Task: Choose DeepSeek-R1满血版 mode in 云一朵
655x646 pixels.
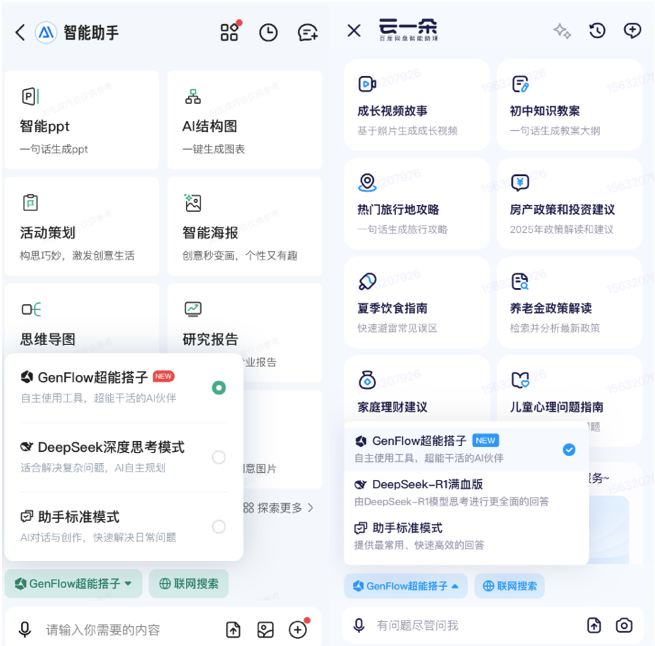Action: [466, 493]
